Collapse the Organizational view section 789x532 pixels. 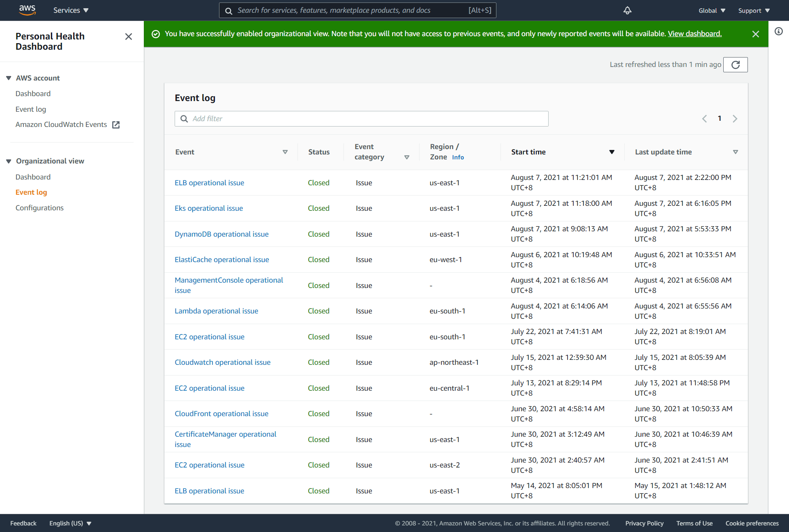pos(9,161)
